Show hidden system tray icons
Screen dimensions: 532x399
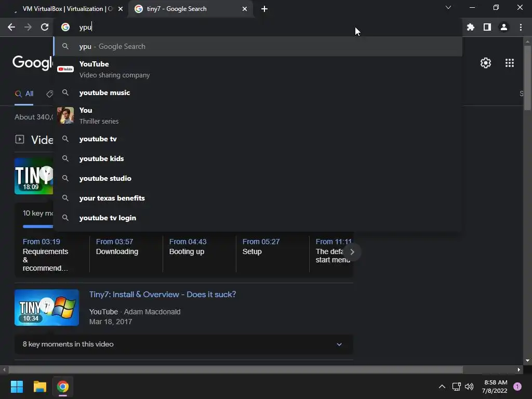[x=442, y=387]
